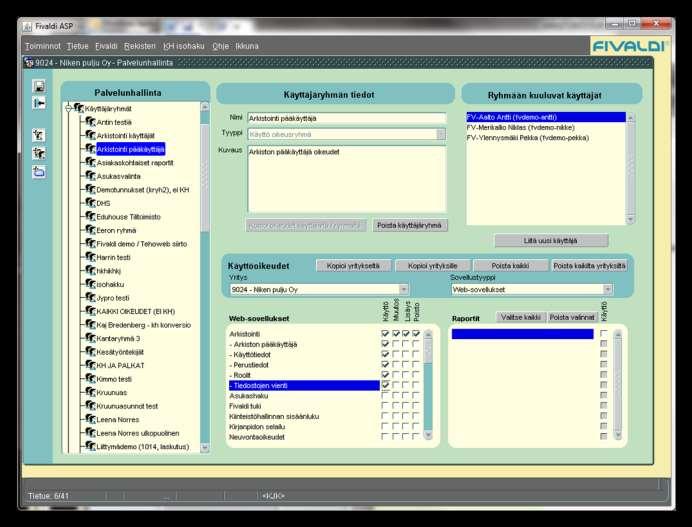The width and height of the screenshot is (692, 527).
Task: Toggle Käyttö checkbox for Arkistointi row
Action: tap(385, 333)
